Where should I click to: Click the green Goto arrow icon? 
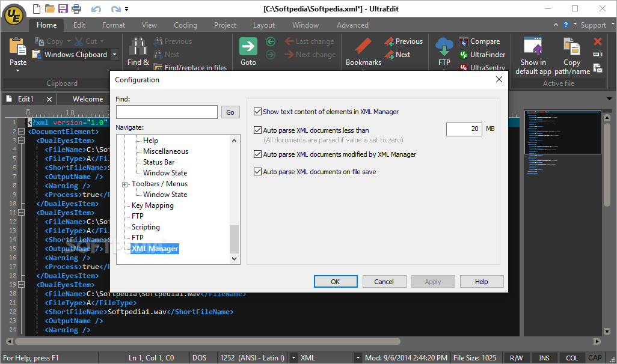(248, 46)
